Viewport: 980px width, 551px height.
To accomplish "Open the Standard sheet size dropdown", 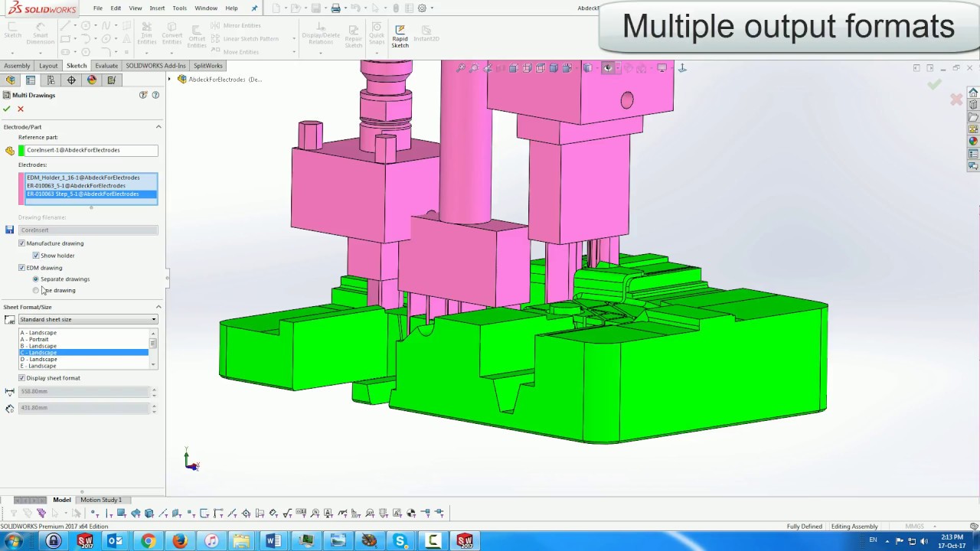I will pyautogui.click(x=88, y=320).
